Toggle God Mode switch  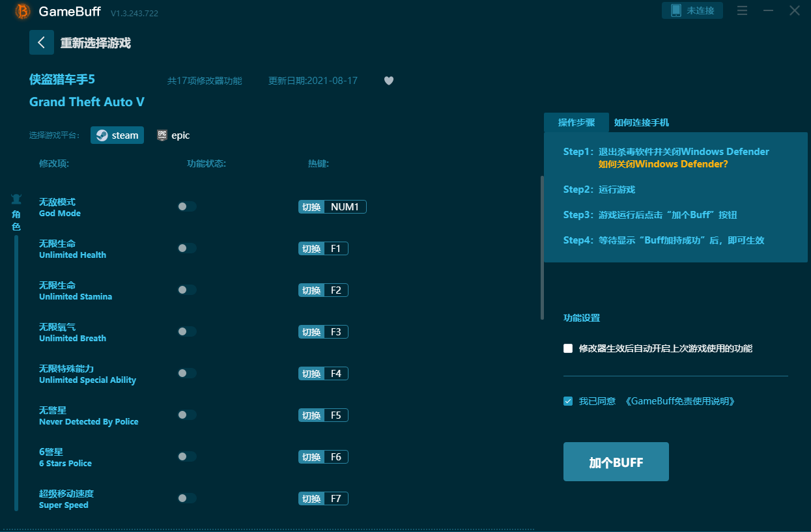click(x=187, y=206)
